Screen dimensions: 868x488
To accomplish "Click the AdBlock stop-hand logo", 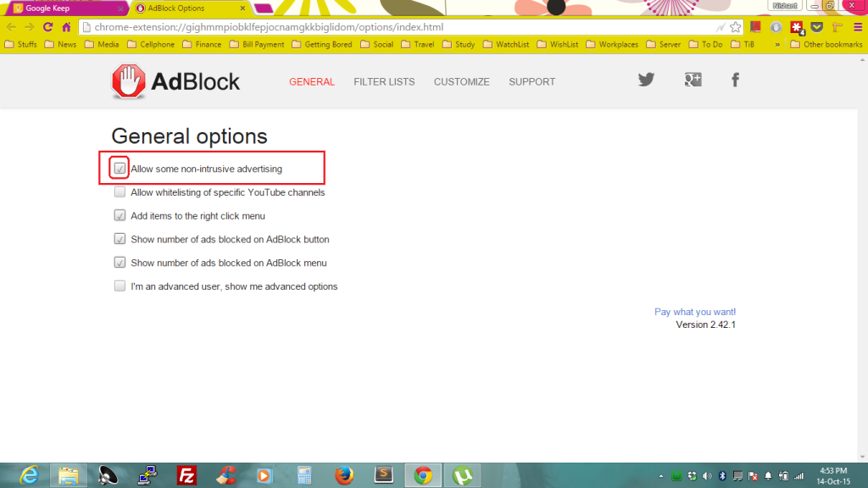I will (128, 81).
